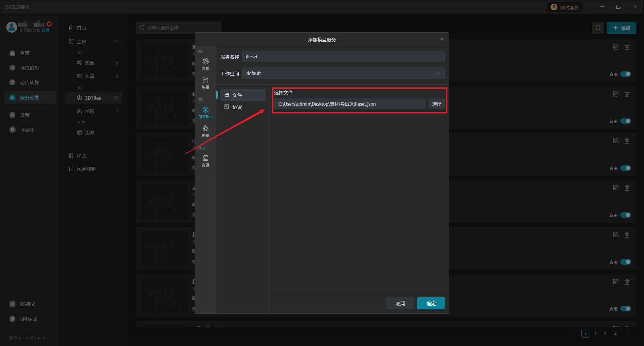
Task: Select the 资源 resource type icon in dialog
Action: click(x=205, y=160)
